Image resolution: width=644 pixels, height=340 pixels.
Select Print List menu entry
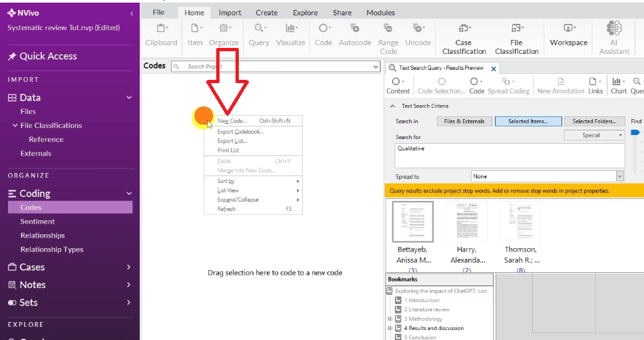[x=253, y=150]
